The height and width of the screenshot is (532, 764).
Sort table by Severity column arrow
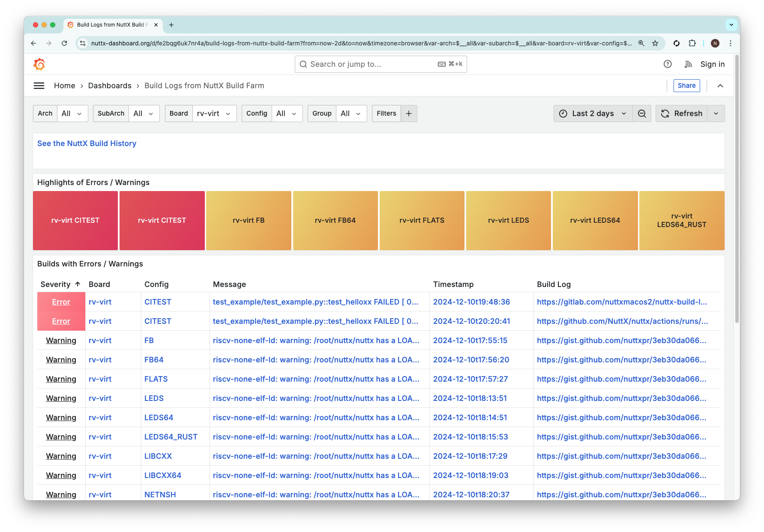coord(78,284)
